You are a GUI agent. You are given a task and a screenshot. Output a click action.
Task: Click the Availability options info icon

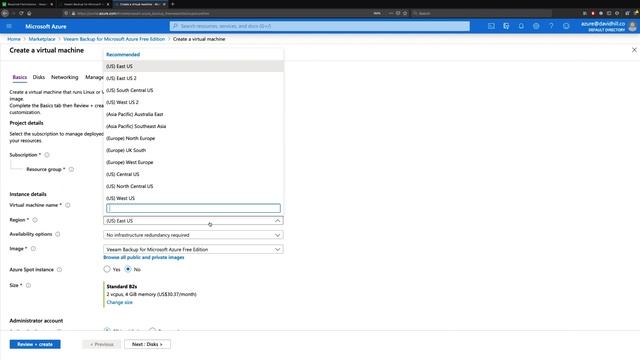pyautogui.click(x=58, y=234)
